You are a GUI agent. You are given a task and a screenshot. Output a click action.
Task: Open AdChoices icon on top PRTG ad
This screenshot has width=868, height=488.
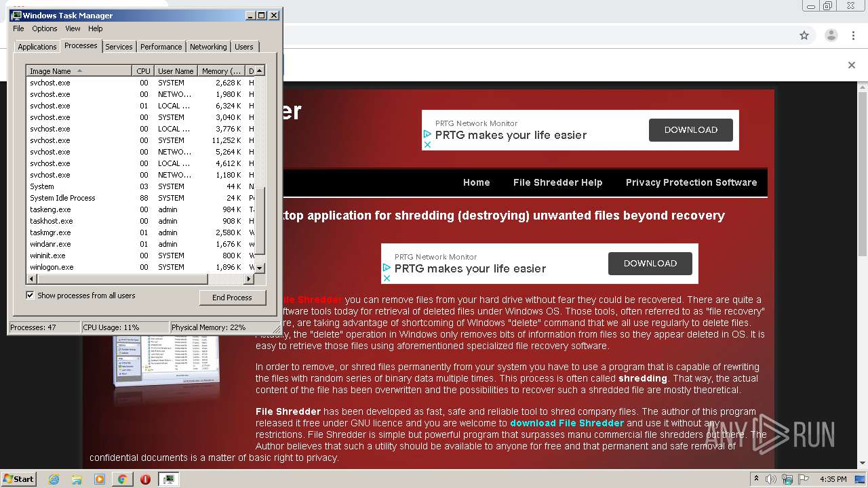coord(427,135)
